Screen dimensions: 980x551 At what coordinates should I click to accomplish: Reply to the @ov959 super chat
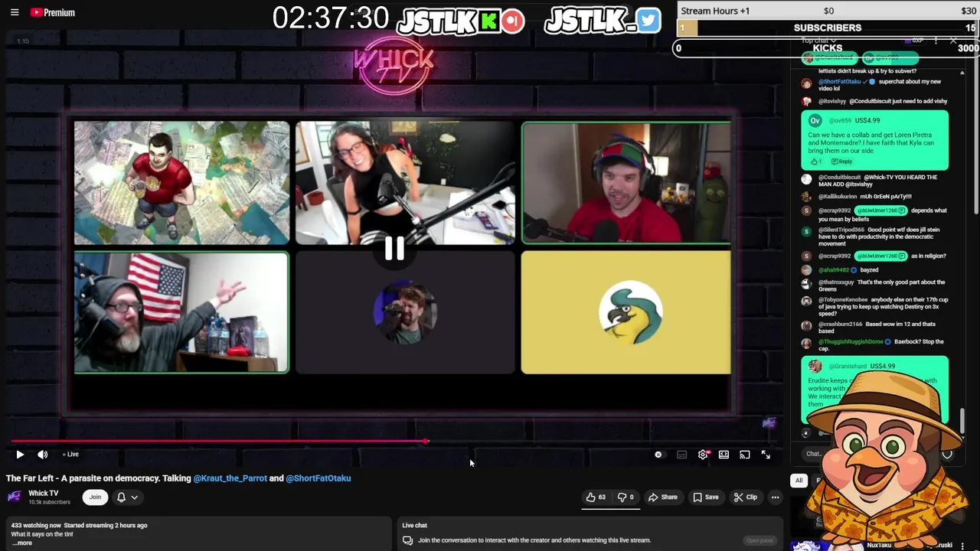842,161
